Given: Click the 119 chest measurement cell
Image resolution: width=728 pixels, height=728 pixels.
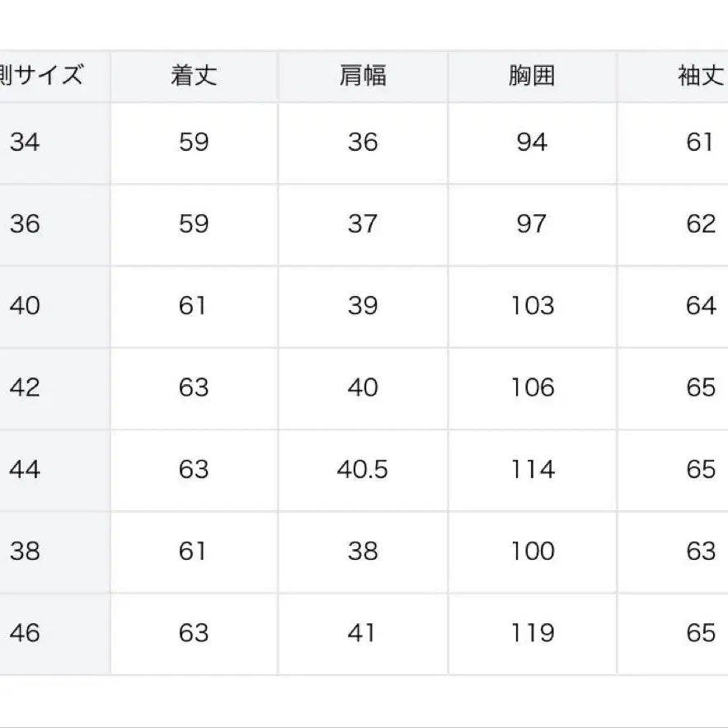Looking at the screenshot, I should point(532,633).
